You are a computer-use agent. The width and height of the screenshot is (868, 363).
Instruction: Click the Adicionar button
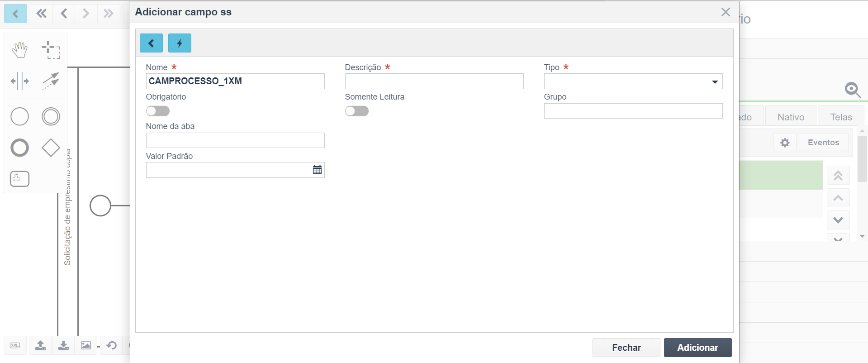point(697,348)
